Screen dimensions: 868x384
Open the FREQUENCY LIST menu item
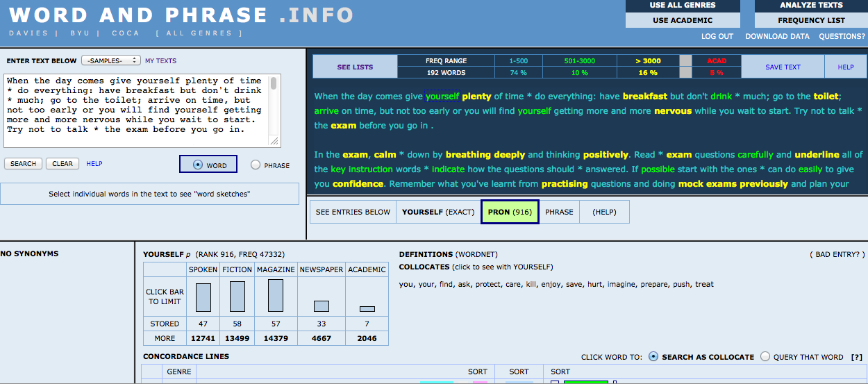click(x=811, y=20)
